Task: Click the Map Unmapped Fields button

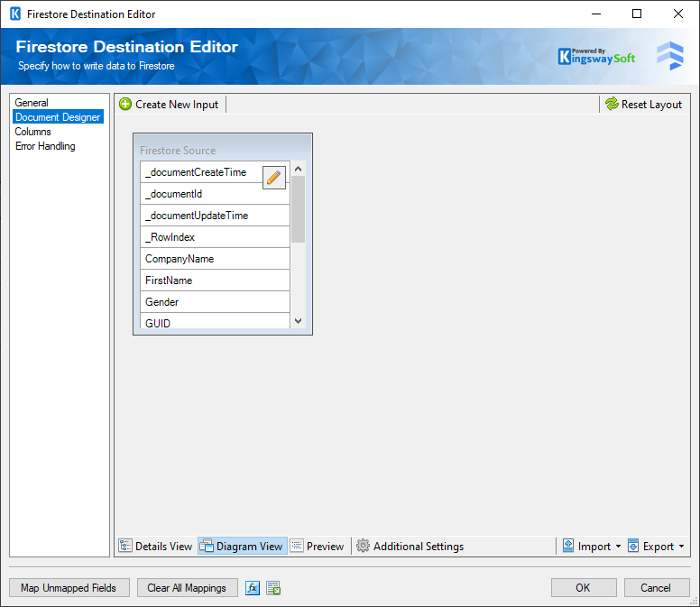Action: (x=69, y=588)
